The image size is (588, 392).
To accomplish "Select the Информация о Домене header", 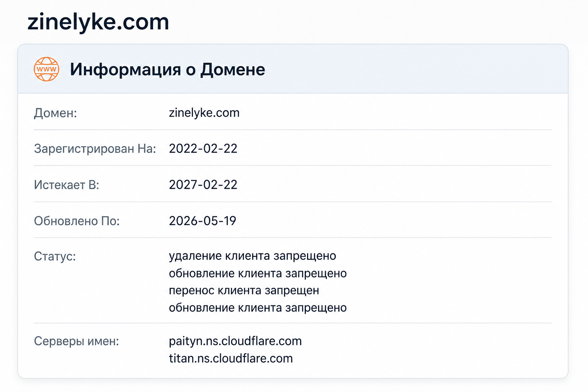I will pyautogui.click(x=167, y=70).
